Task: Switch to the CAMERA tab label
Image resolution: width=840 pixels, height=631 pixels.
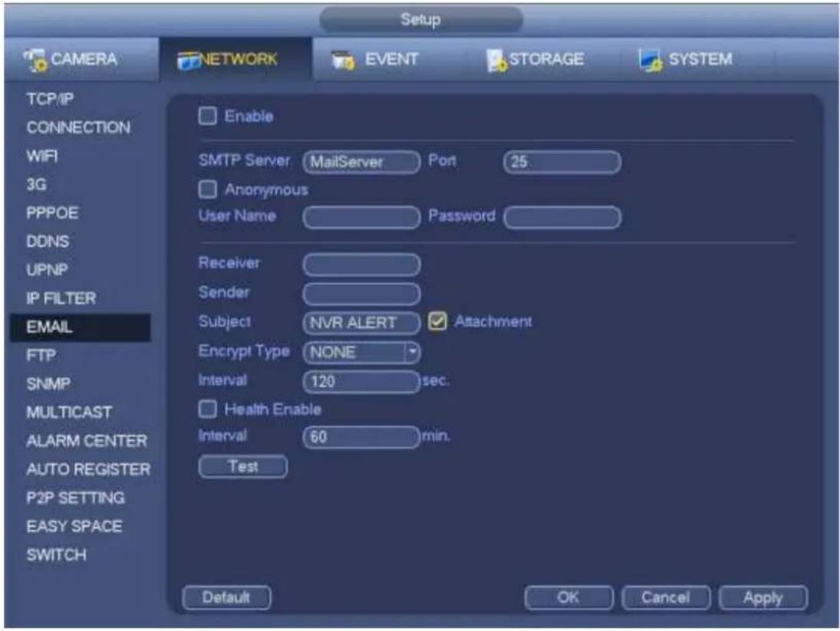Action: [84, 58]
